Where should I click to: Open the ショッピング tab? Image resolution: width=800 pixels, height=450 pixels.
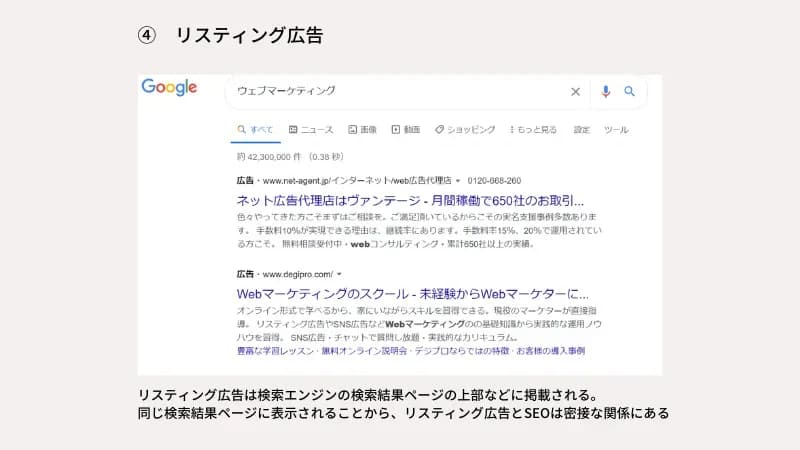click(465, 130)
